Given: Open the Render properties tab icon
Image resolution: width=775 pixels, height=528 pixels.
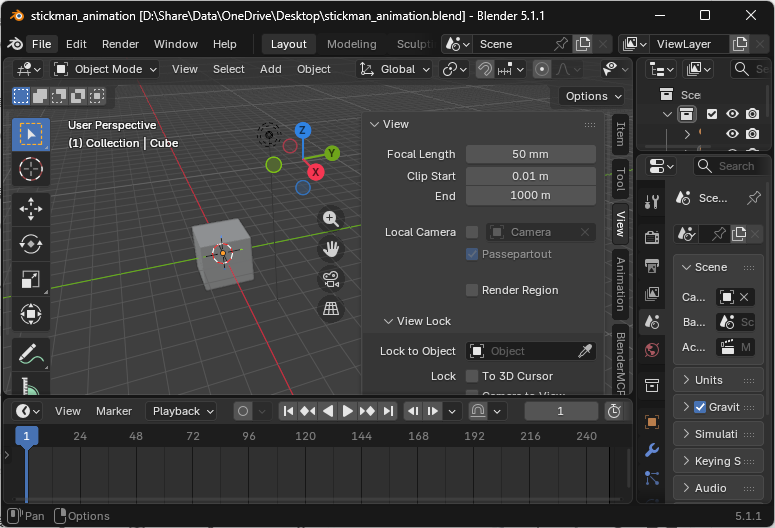Looking at the screenshot, I should (652, 237).
